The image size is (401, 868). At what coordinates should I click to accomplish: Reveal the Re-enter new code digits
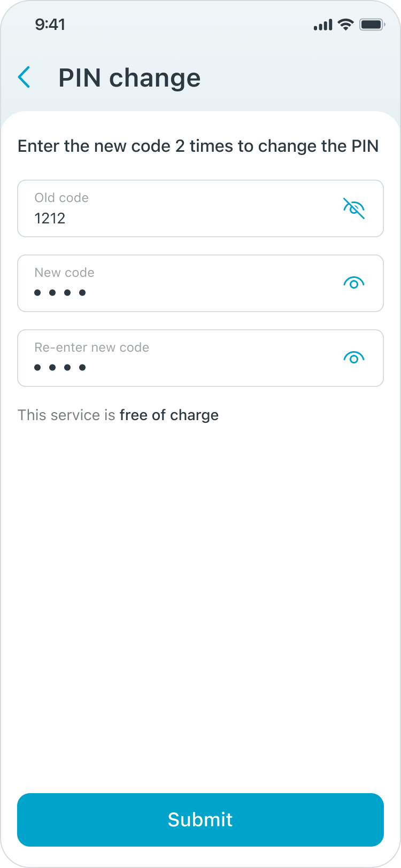click(353, 358)
